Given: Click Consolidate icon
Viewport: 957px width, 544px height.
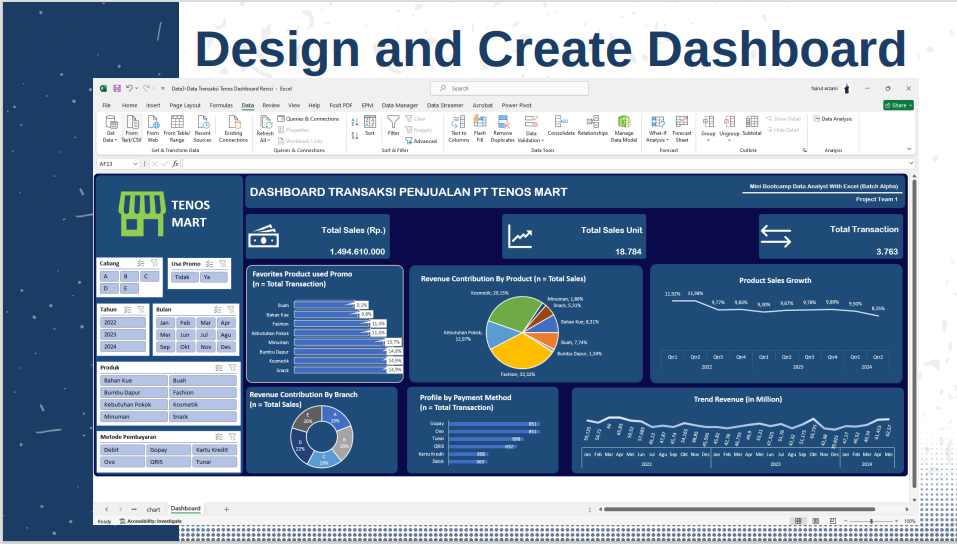Looking at the screenshot, I should 561,126.
